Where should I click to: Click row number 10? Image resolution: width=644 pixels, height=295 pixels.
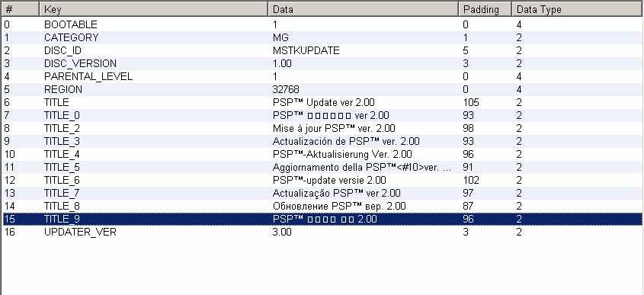[9, 155]
